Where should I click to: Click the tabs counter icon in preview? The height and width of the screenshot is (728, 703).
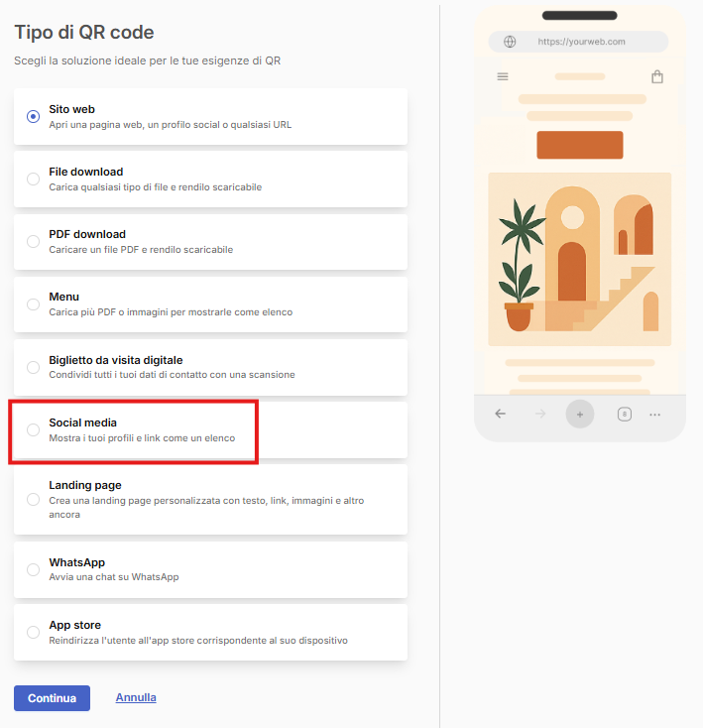[625, 415]
